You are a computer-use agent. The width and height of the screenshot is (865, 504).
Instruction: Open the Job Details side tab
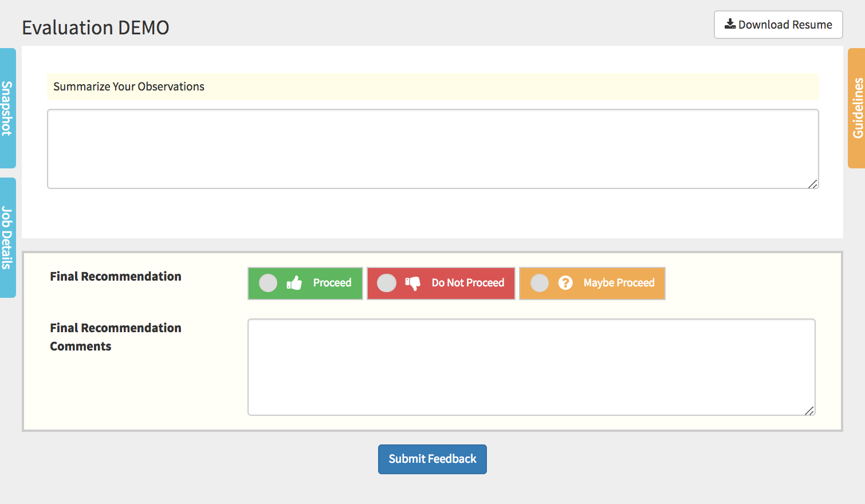tap(7, 238)
